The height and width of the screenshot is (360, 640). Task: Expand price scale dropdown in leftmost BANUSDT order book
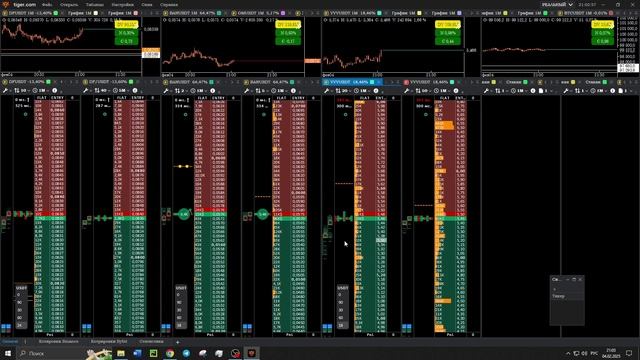181,90
